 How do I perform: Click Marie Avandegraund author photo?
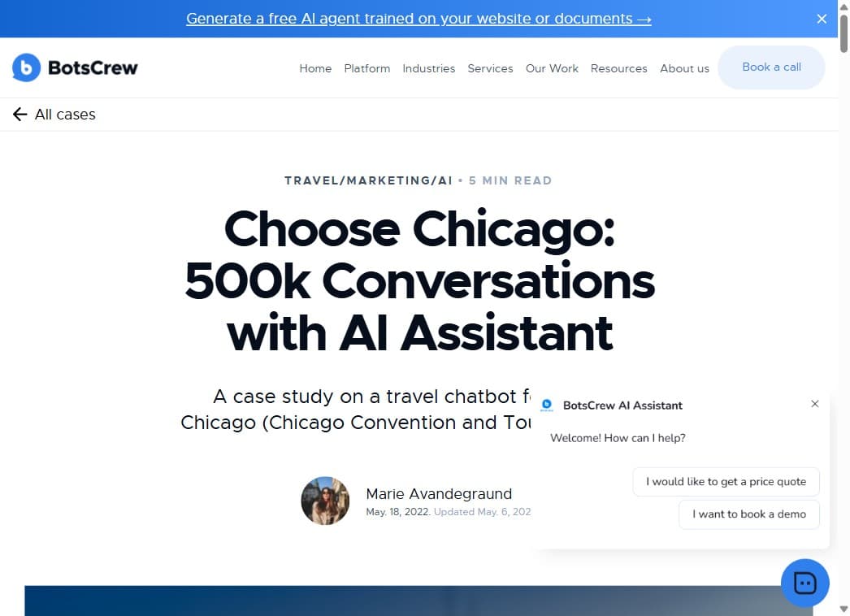(x=325, y=501)
